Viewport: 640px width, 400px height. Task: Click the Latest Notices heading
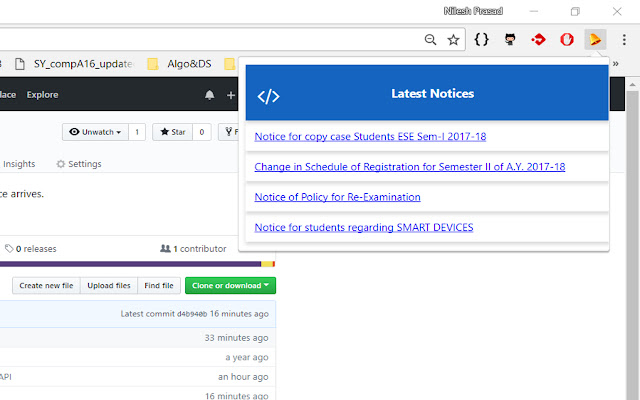coord(433,94)
